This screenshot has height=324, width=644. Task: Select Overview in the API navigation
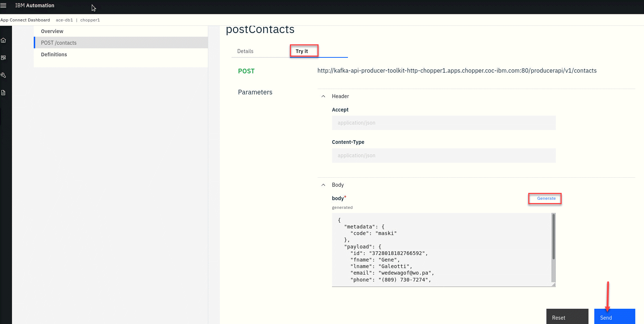[52, 31]
